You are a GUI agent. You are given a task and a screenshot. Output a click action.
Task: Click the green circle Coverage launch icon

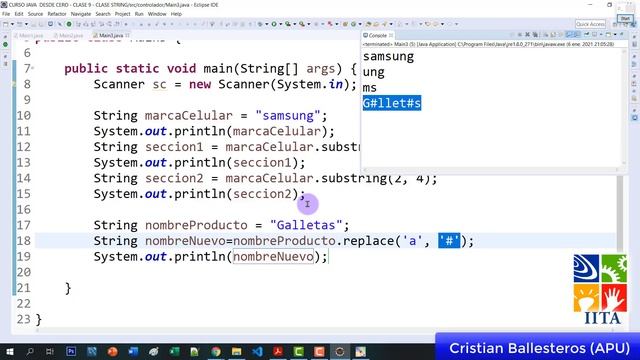(x=288, y=24)
